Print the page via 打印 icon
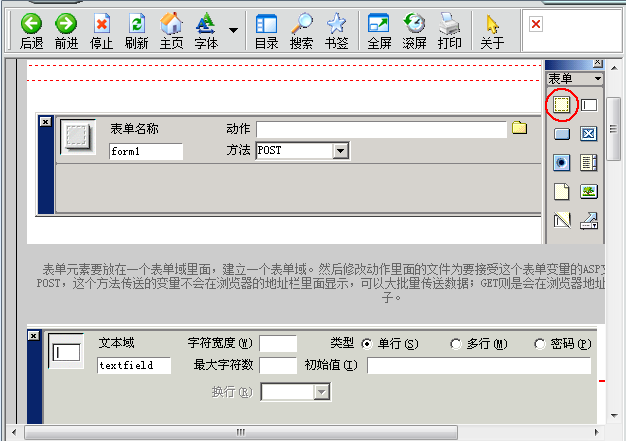Viewport: 626px width, 441px height. (450, 31)
